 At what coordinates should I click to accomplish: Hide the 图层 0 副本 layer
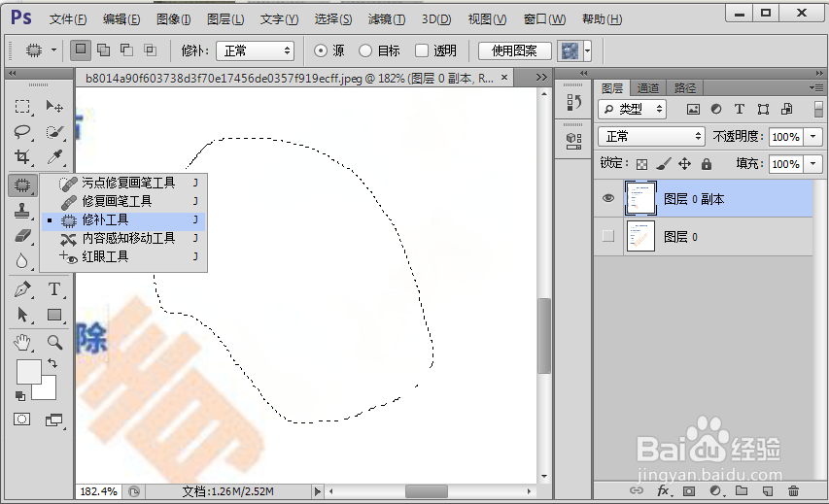608,198
